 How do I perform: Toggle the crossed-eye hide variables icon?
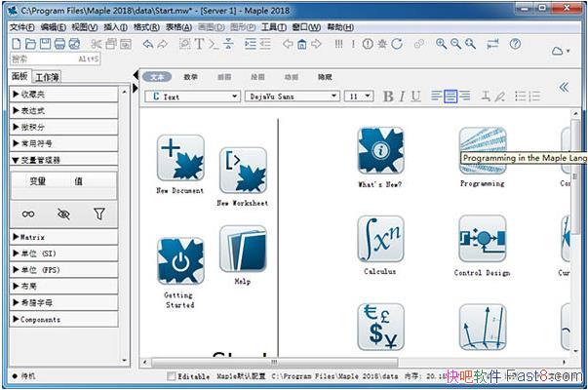click(63, 214)
